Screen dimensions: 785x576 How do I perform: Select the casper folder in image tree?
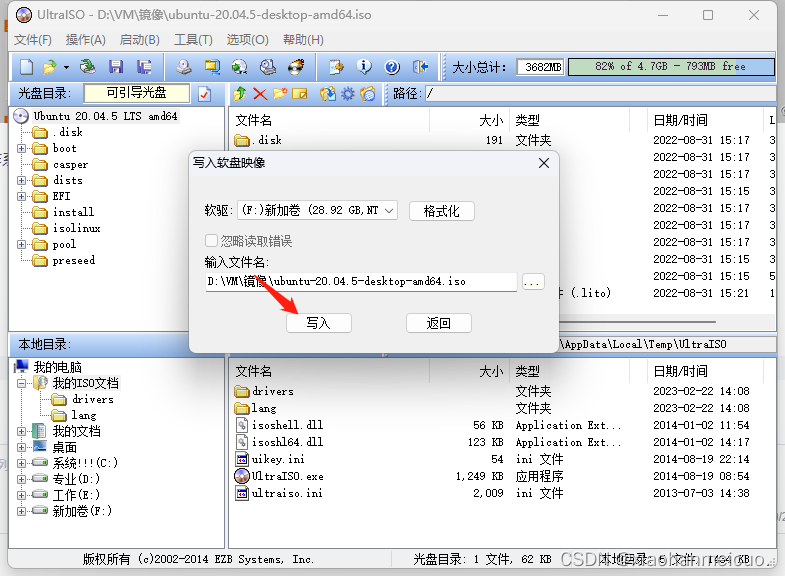coord(70,164)
